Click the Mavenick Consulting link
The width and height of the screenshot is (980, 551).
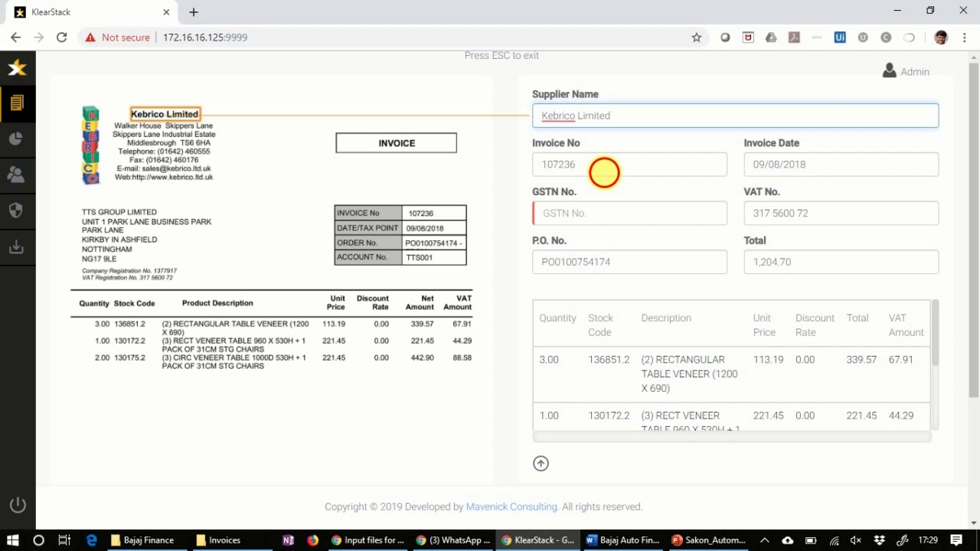point(511,507)
